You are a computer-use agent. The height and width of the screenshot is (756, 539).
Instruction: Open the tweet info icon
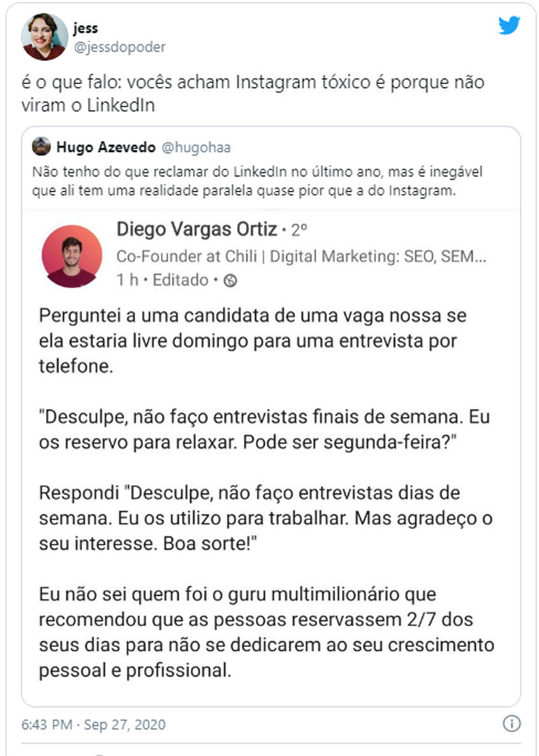[x=512, y=723]
